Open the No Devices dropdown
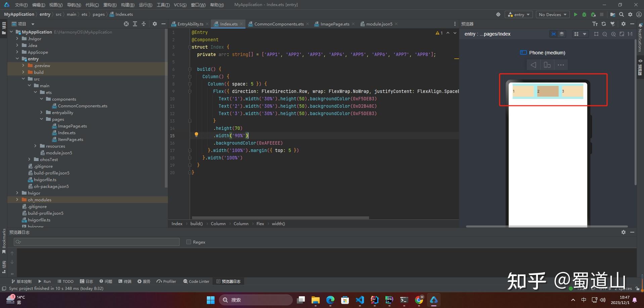Image resolution: width=644 pixels, height=308 pixels. (552, 14)
